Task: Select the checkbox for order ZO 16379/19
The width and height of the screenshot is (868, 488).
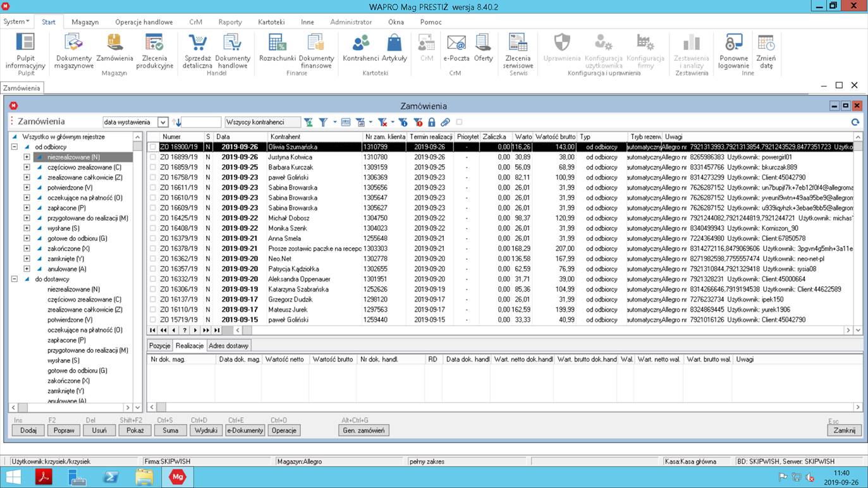Action: pyautogui.click(x=153, y=238)
